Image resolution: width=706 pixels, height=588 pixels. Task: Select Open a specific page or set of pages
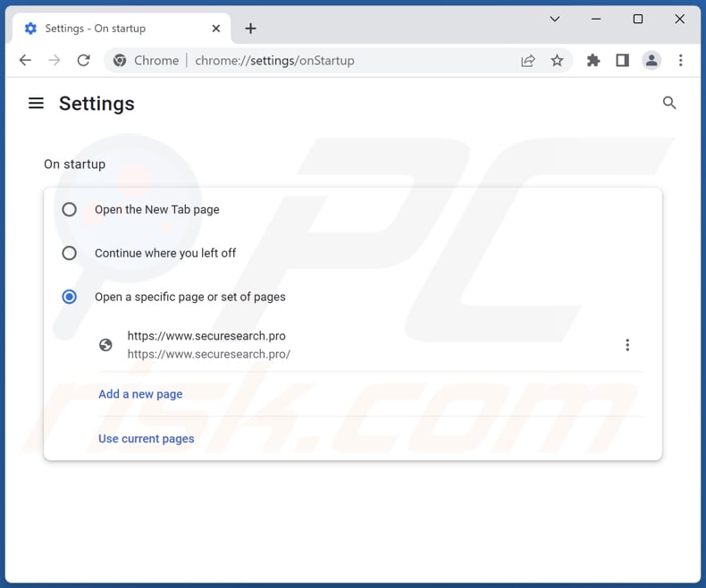(69, 297)
